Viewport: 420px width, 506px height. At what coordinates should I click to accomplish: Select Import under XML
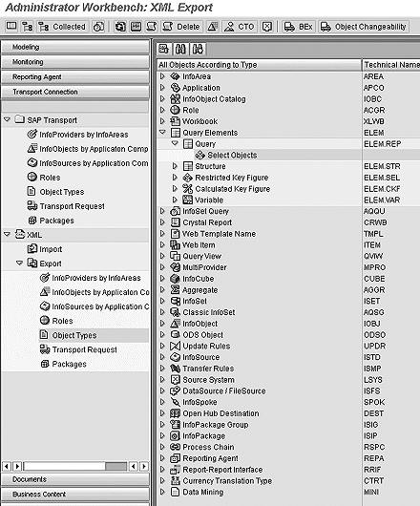[x=51, y=249]
